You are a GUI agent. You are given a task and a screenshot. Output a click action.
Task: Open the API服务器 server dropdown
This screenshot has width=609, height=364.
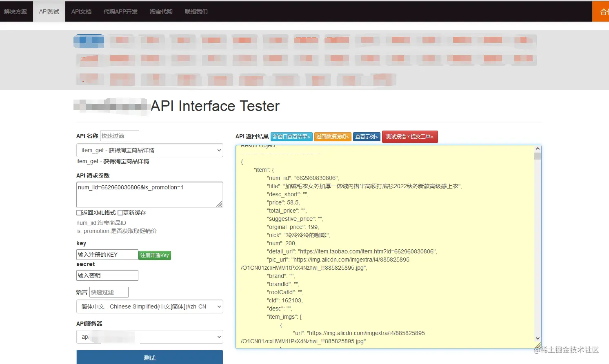coord(149,337)
